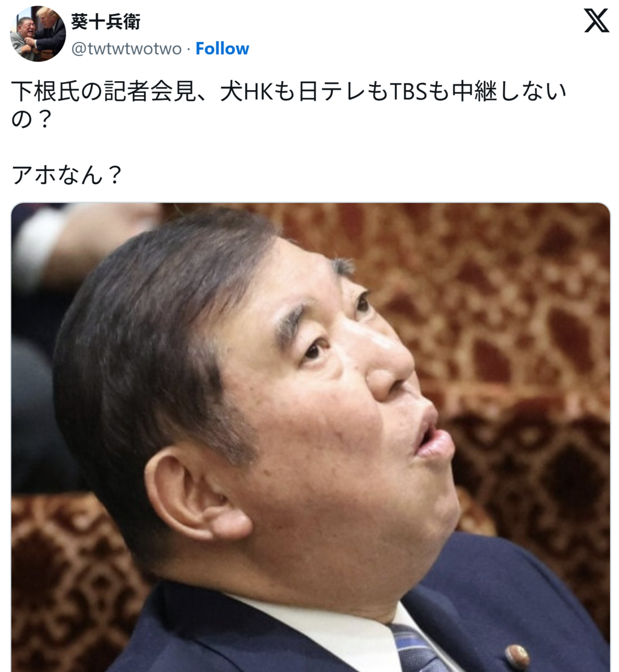Open the @twtwtwotwo handle link
Screen dimensions: 619x672
127,49
